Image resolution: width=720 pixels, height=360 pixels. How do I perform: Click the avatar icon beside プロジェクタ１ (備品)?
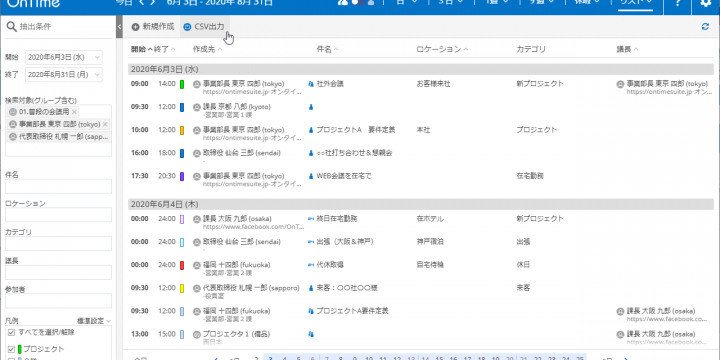click(197, 334)
